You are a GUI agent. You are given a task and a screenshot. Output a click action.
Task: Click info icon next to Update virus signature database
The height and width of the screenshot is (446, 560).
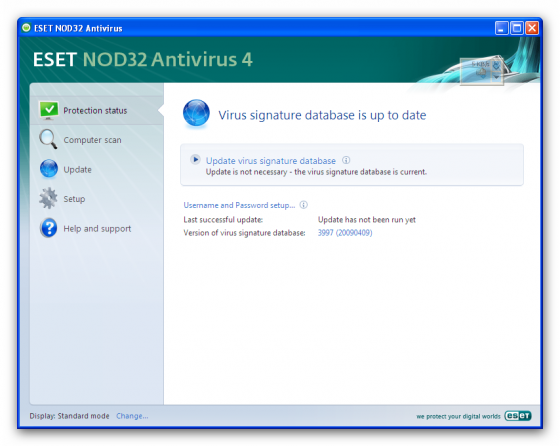346,160
